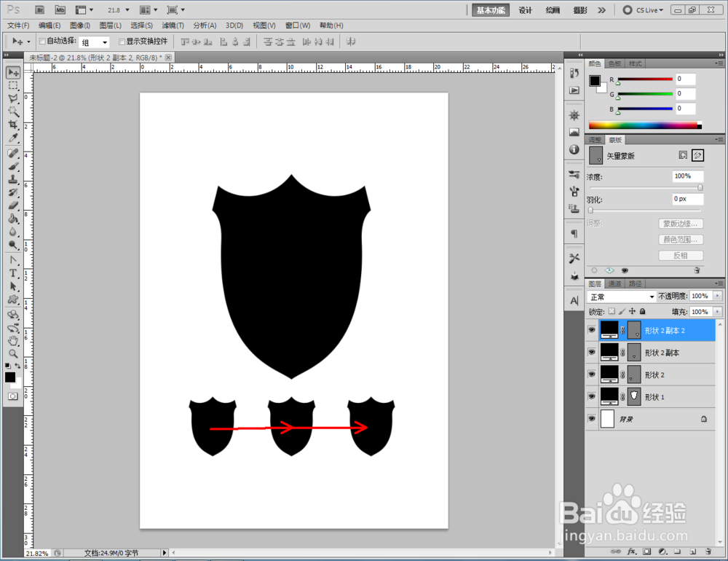The height and width of the screenshot is (561, 728).
Task: Select the 基本功能 workspace button
Action: (x=490, y=10)
